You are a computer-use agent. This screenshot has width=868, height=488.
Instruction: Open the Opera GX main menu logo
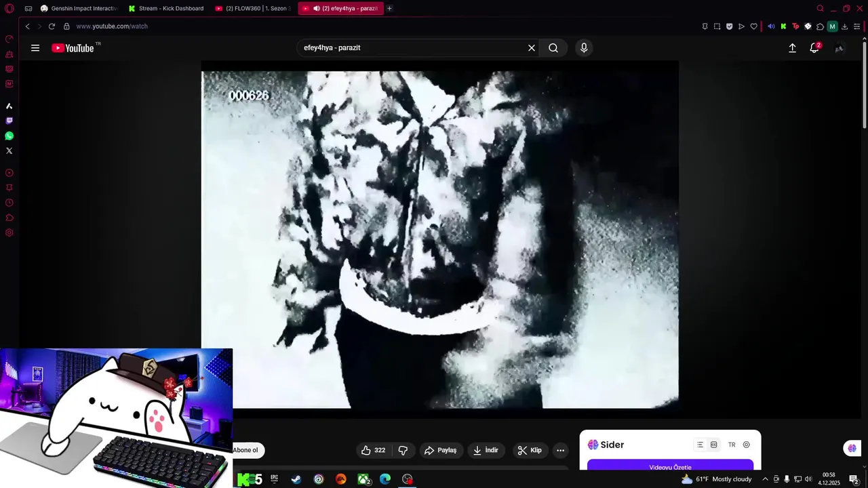[9, 9]
